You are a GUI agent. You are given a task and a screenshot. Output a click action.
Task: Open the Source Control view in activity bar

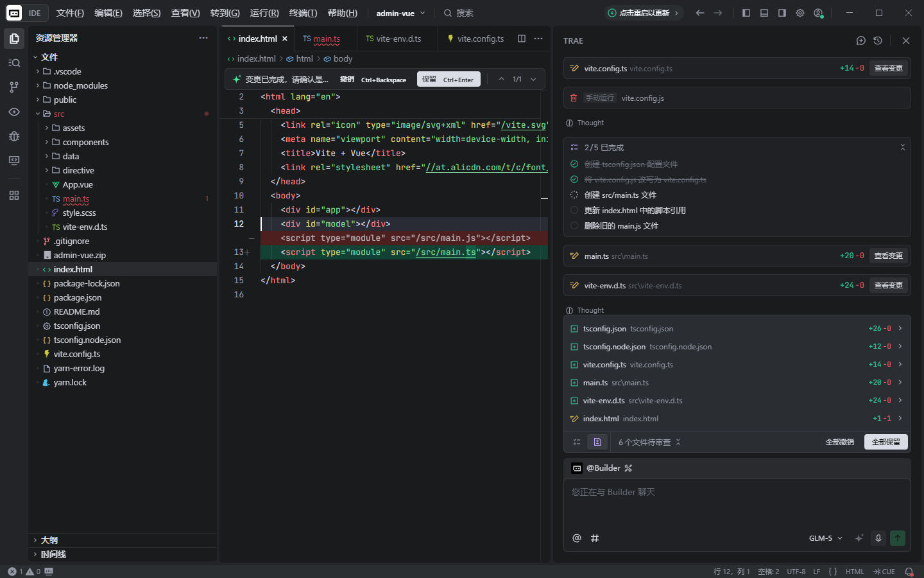[14, 87]
